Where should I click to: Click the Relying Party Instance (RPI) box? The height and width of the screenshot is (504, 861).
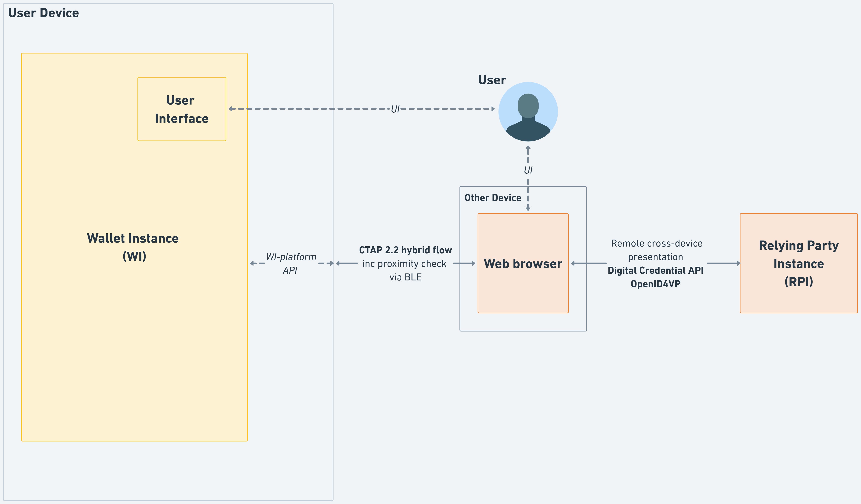(798, 263)
